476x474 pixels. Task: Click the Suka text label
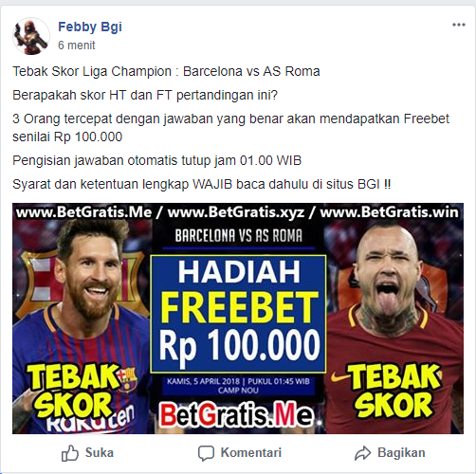(100, 452)
